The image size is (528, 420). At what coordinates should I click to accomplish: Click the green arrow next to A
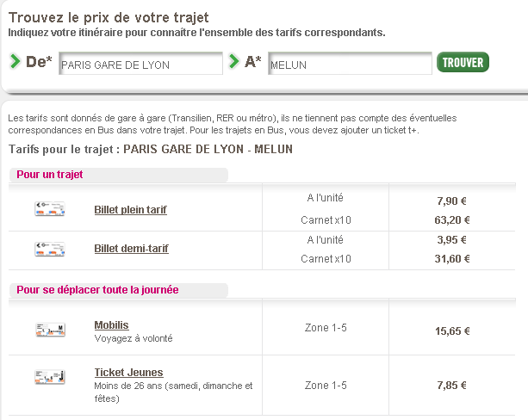pyautogui.click(x=233, y=61)
